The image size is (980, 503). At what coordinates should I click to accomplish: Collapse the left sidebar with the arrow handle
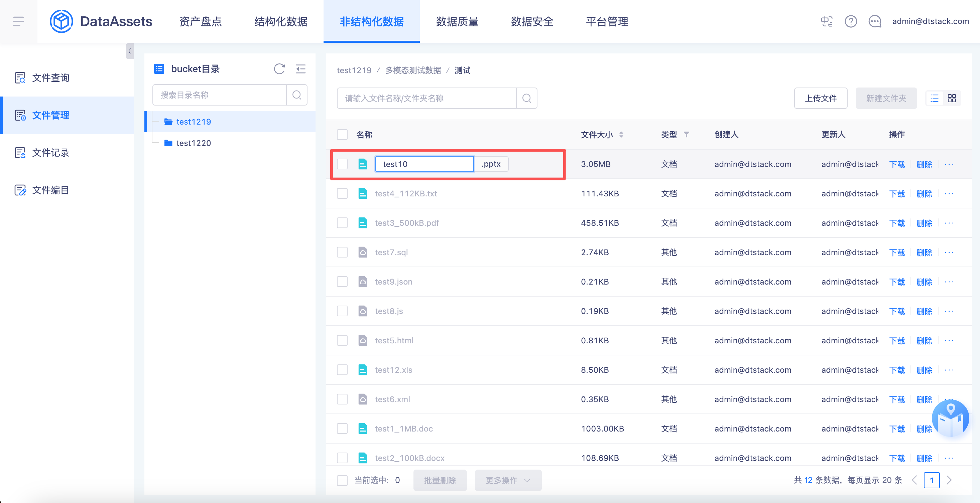coord(129,51)
